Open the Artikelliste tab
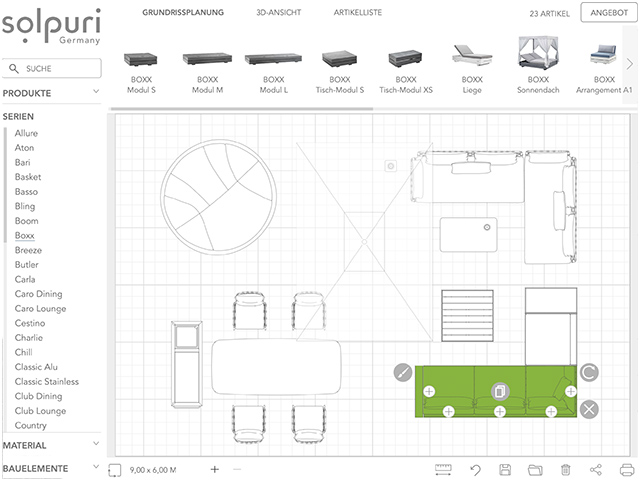This screenshot has height=480, width=640. click(x=360, y=13)
